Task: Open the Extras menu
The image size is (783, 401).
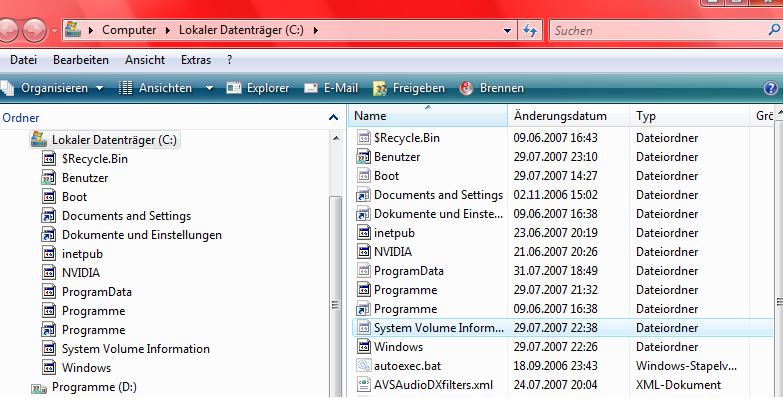Action: [196, 60]
